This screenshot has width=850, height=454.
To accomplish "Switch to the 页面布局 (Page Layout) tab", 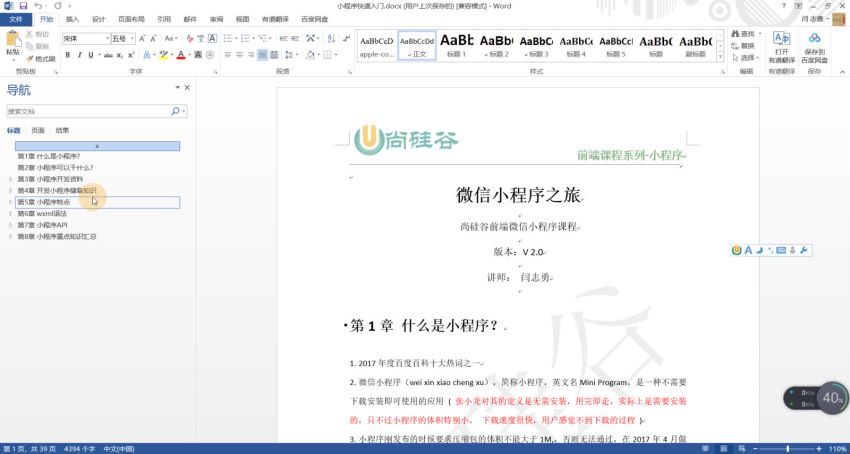I will tap(131, 19).
